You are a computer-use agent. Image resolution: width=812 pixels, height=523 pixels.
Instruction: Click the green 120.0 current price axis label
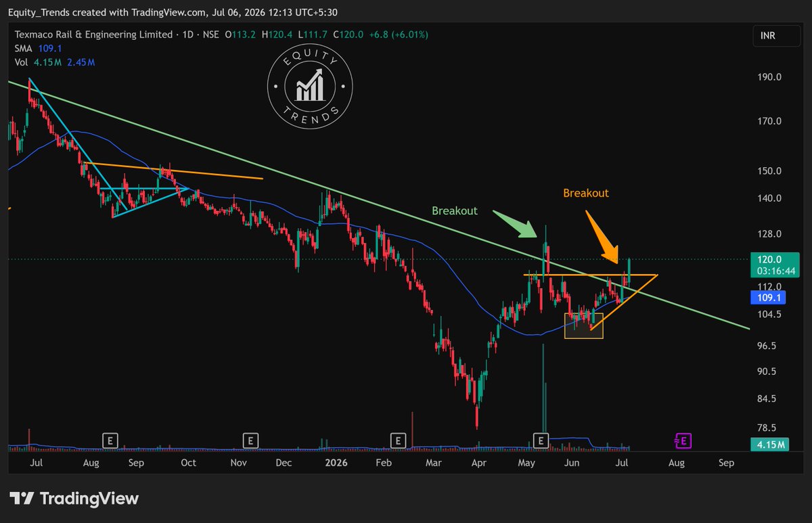point(770,259)
